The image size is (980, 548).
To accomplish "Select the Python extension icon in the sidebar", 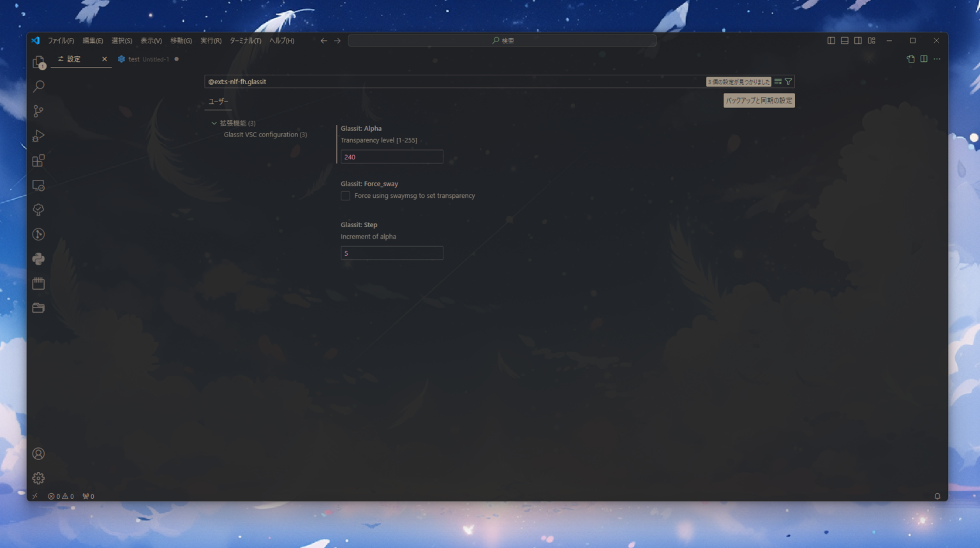I will pyautogui.click(x=38, y=258).
